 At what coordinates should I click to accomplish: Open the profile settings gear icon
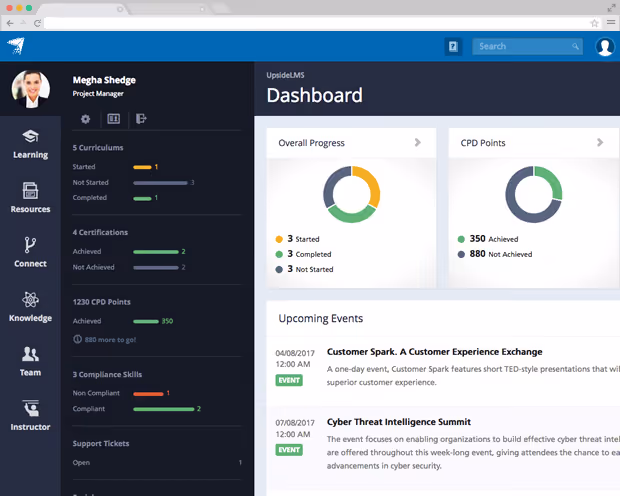coord(85,119)
